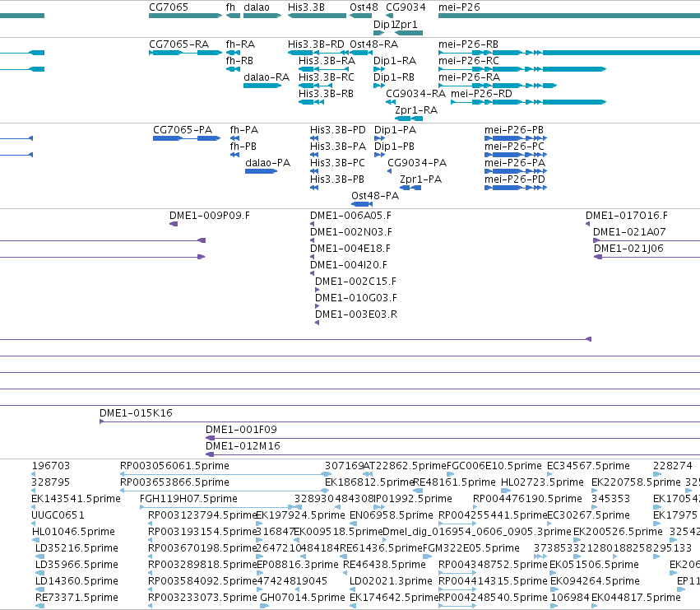This screenshot has height=610, width=700.
Task: Click the UUGC0651 EST label
Action: click(58, 515)
